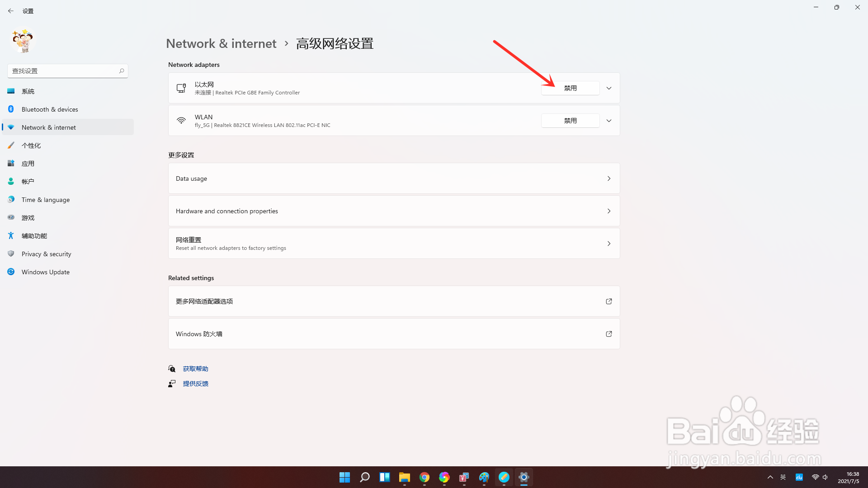Click the 系统 monitor icon
This screenshot has width=868, height=488.
pos(11,91)
